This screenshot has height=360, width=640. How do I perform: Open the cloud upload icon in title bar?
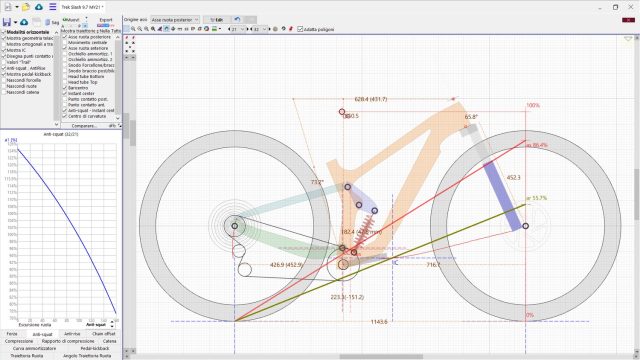click(39, 7)
